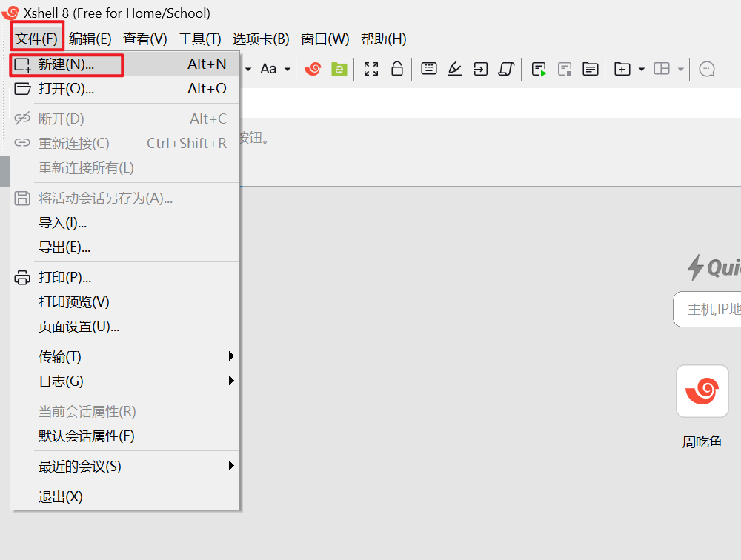The width and height of the screenshot is (741, 560).
Task: Click the red Xshell swirl toolbar icon
Action: tap(313, 69)
